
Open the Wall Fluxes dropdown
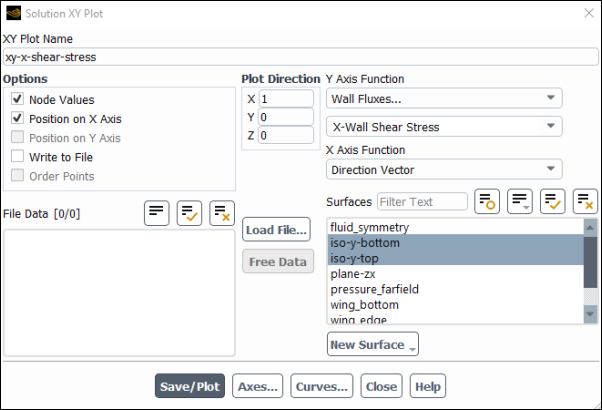pyautogui.click(x=444, y=99)
